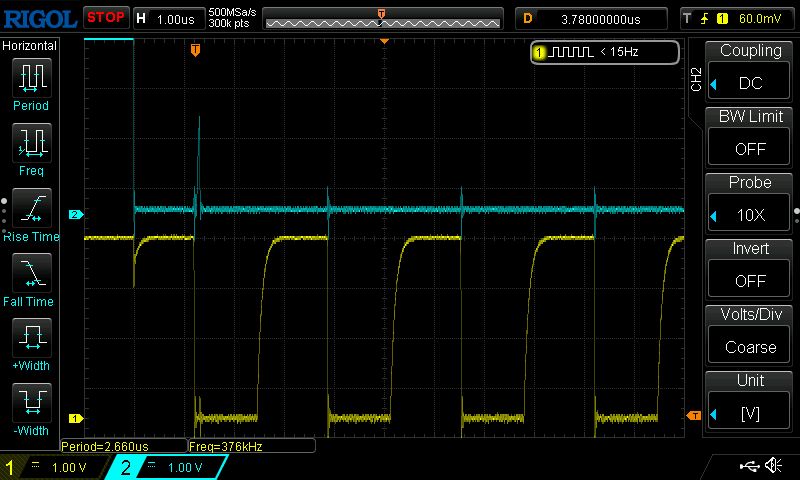Click the frequency counter < 15Hz box

605,52
